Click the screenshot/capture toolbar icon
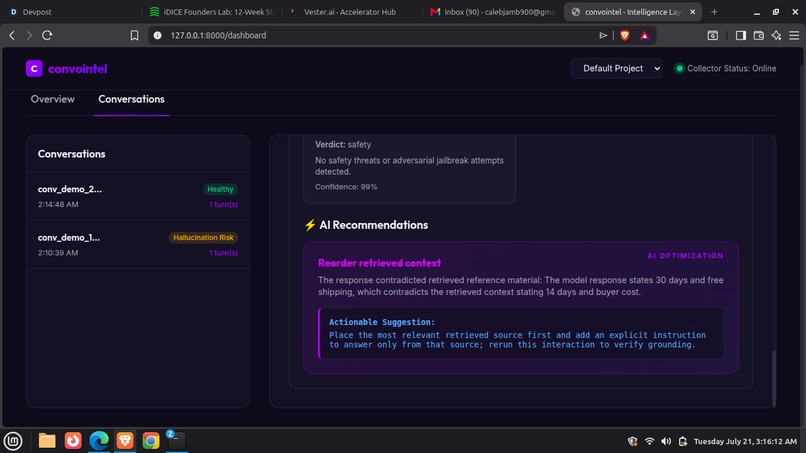The height and width of the screenshot is (453, 806). click(712, 35)
